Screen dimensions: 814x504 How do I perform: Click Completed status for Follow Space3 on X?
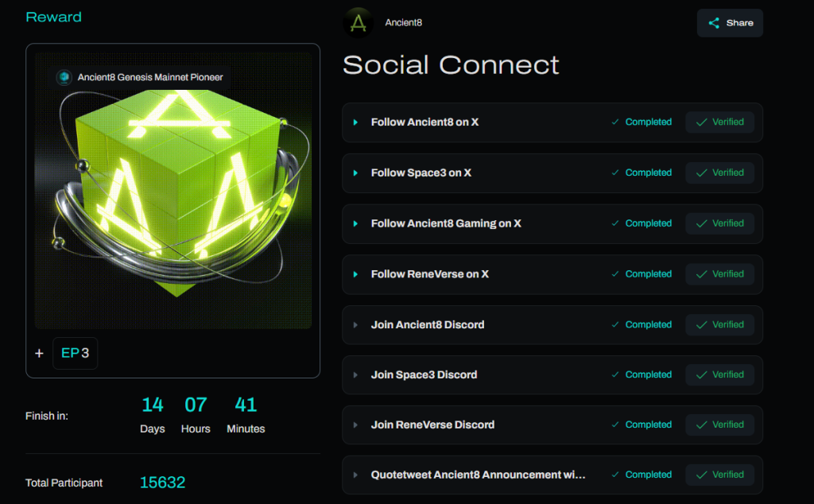pyautogui.click(x=642, y=173)
